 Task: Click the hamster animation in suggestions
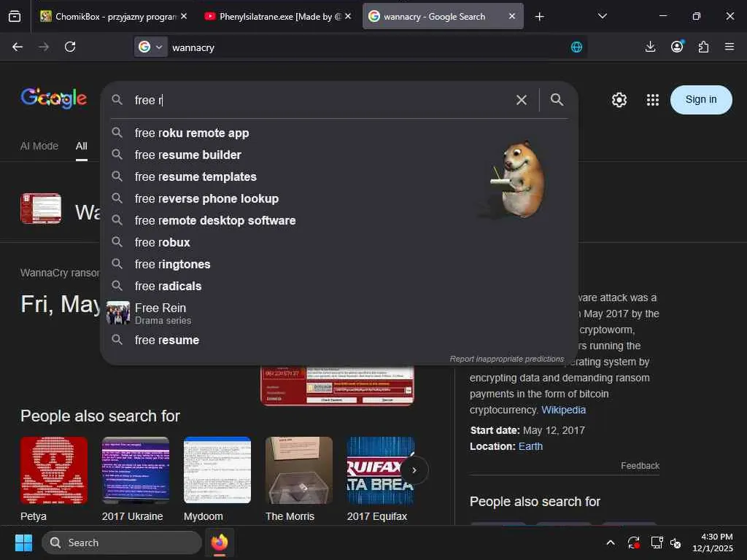click(518, 179)
